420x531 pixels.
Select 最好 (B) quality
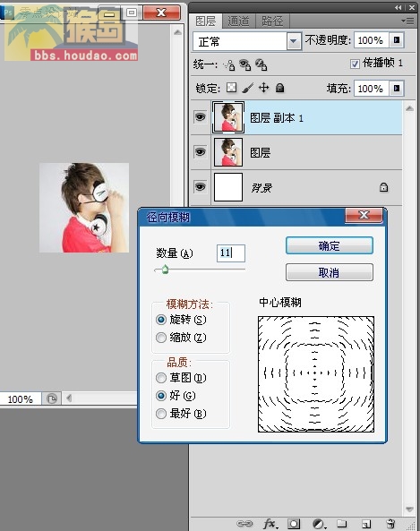pyautogui.click(x=161, y=414)
